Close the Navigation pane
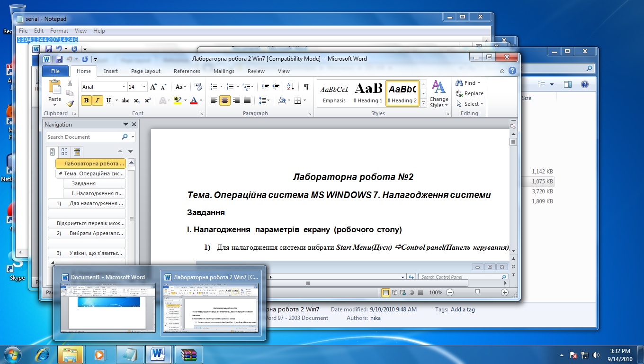 point(134,125)
